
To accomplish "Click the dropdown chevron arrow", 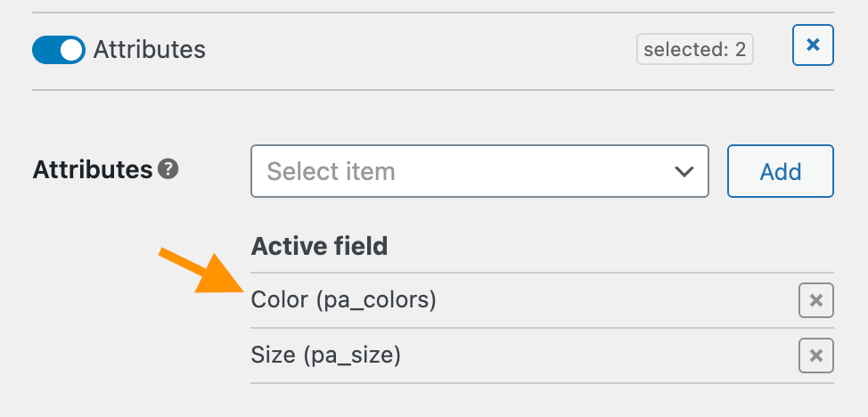I will click(x=684, y=171).
